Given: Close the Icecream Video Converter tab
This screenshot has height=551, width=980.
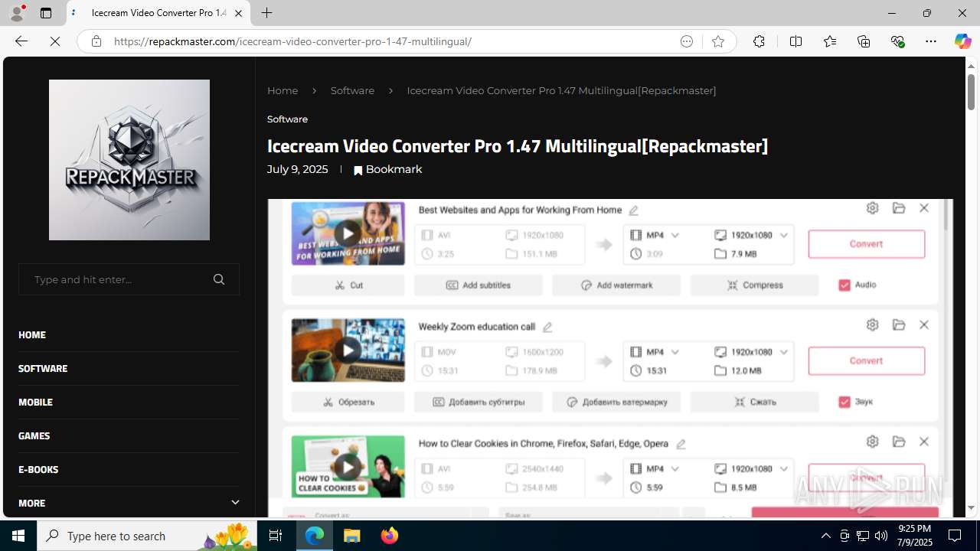Looking at the screenshot, I should point(238,13).
